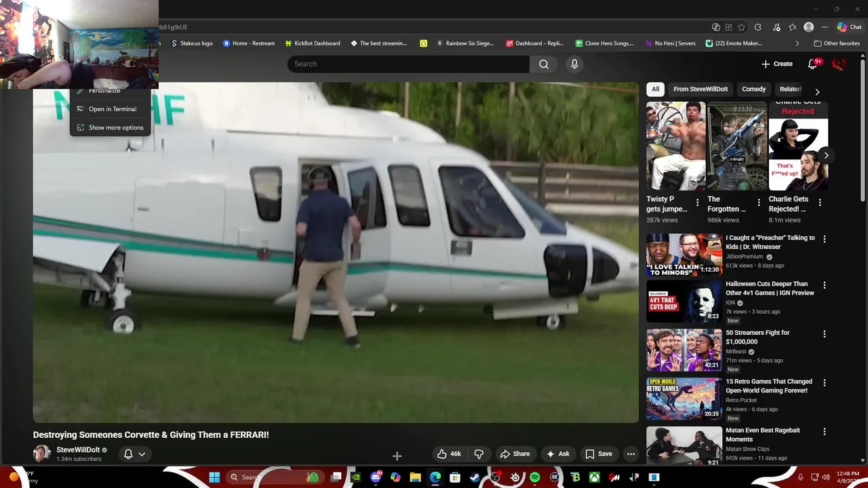Open media control music-note icon in Edge
This screenshot has height=488, width=868.
click(776, 27)
